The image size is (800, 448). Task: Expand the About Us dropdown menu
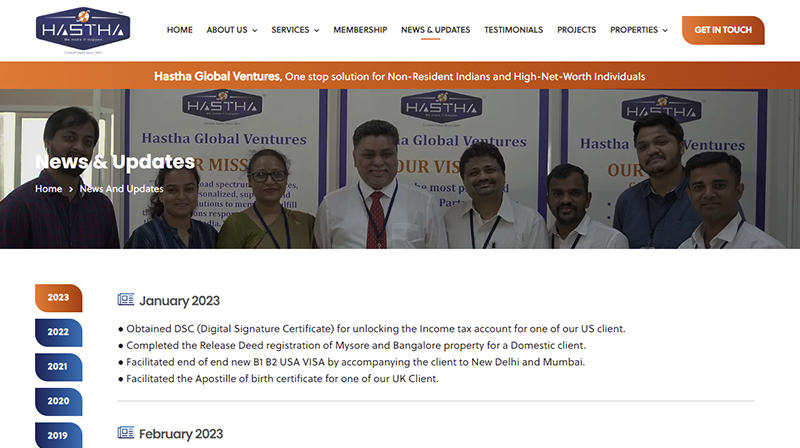tap(231, 30)
